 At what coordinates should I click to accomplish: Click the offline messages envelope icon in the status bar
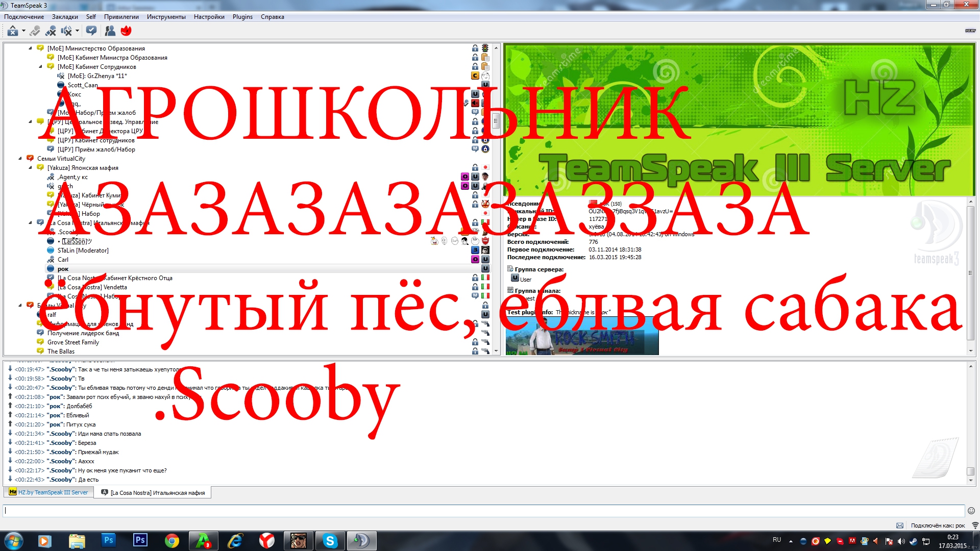(900, 525)
